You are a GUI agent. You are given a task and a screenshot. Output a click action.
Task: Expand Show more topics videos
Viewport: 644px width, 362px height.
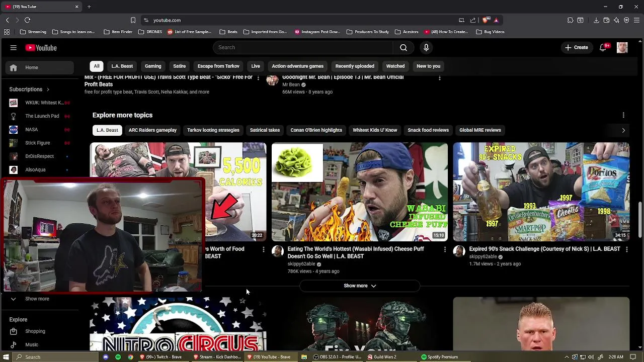pyautogui.click(x=360, y=286)
